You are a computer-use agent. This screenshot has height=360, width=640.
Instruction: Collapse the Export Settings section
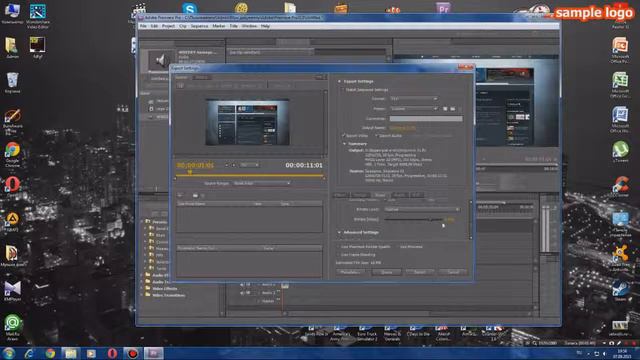339,81
